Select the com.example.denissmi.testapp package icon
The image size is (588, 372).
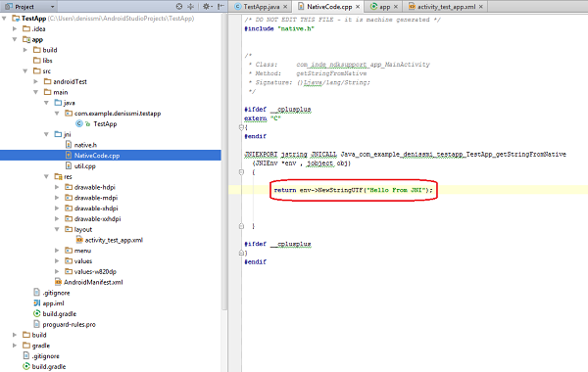click(x=69, y=114)
